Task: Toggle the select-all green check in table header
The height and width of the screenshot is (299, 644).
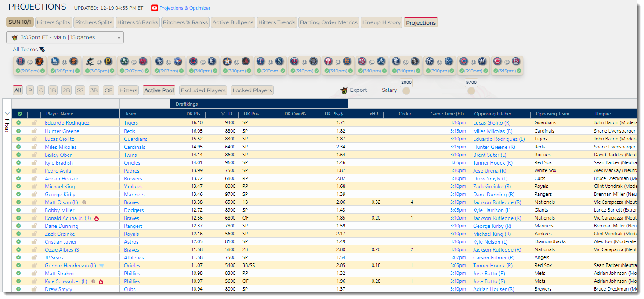Action: [20, 114]
